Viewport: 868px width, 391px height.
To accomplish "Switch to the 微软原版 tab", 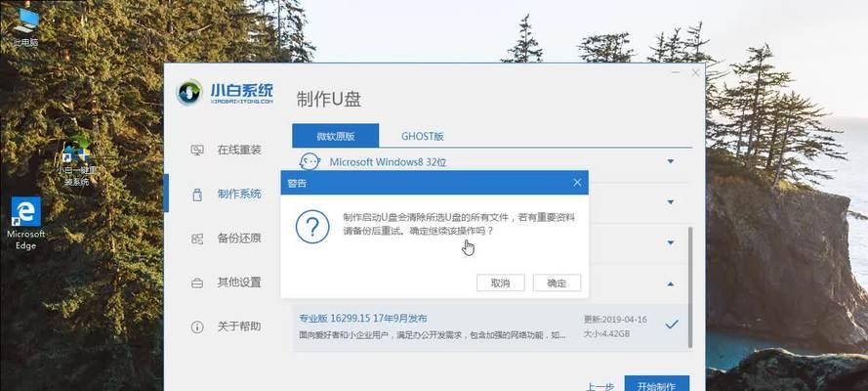I will coord(336,136).
